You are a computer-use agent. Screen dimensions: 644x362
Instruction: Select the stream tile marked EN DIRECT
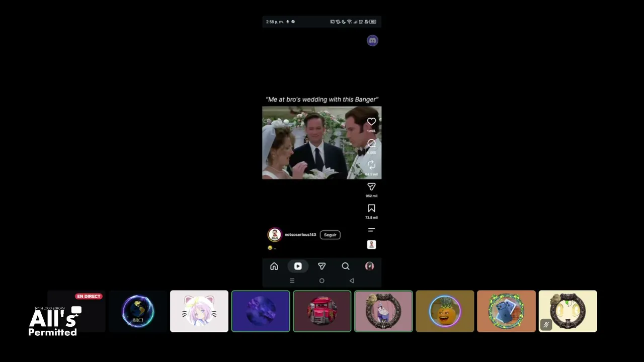[76, 311]
